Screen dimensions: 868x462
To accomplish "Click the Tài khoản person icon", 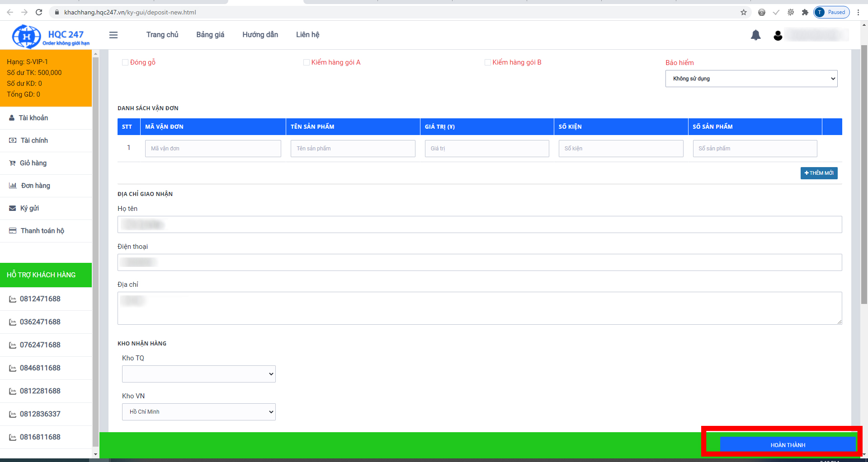I will [12, 118].
